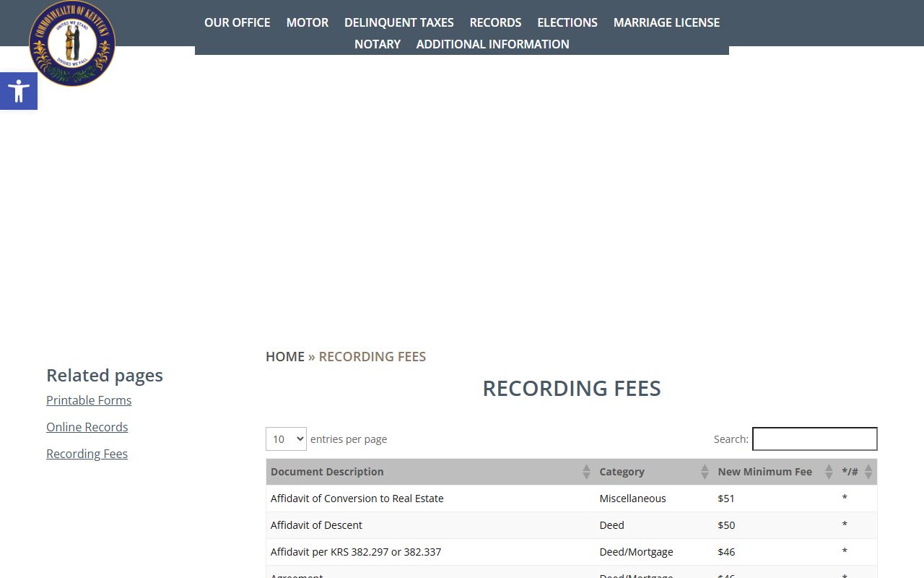Select Affidavit of Descent row text

tap(316, 525)
